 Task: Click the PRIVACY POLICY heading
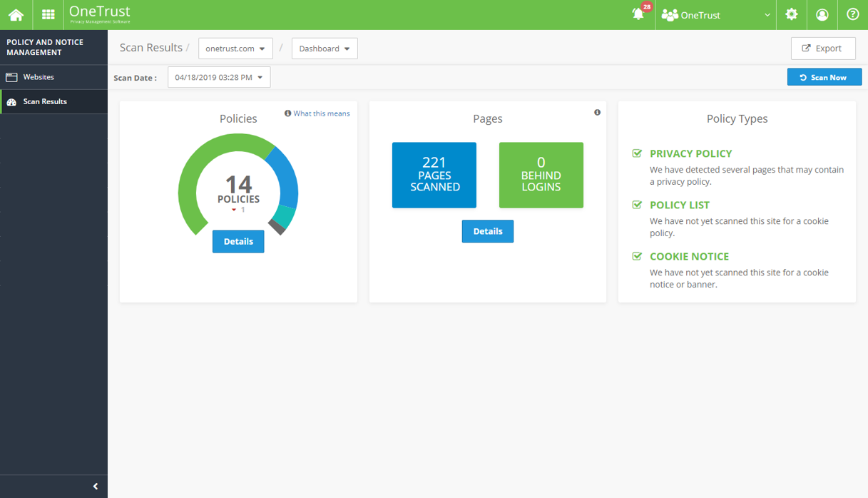click(690, 153)
